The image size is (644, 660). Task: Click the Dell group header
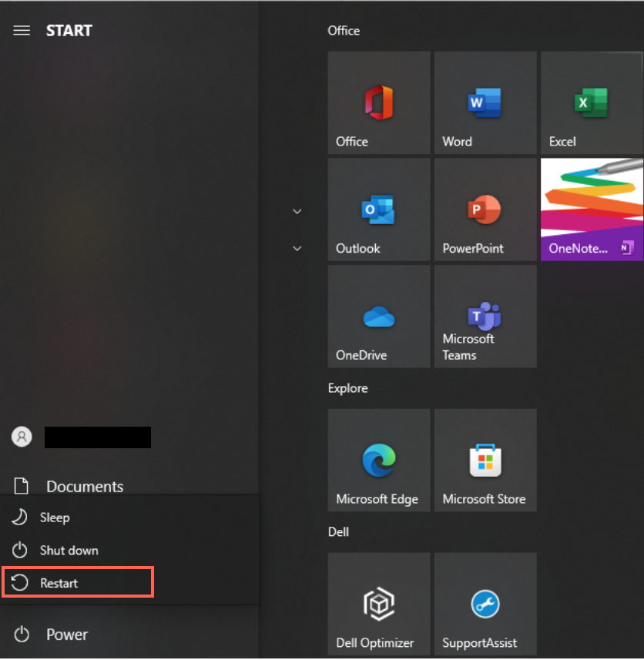coord(338,532)
